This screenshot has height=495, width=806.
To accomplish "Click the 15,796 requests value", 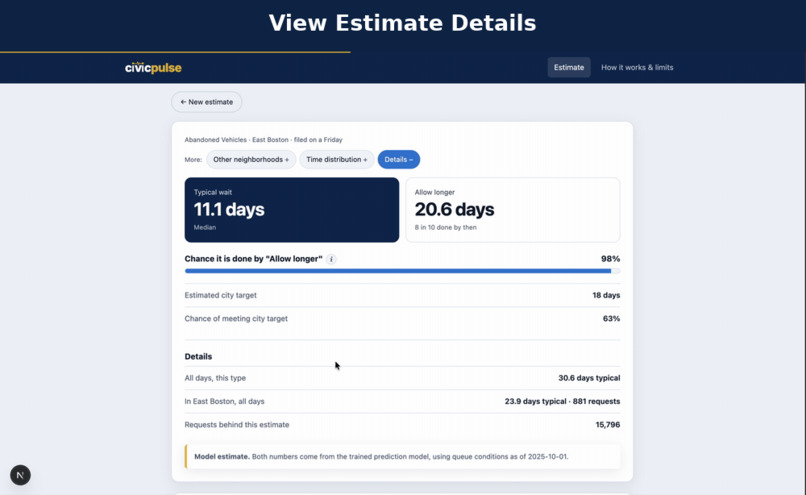I will pos(608,425).
